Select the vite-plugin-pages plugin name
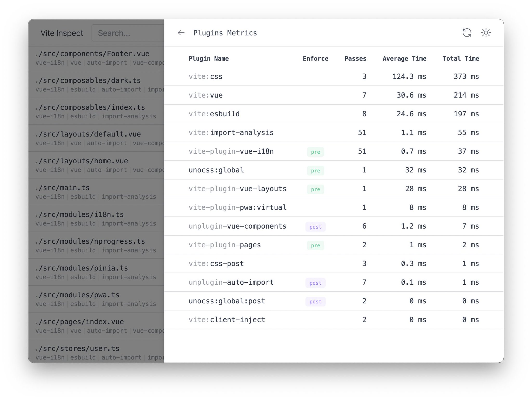 tap(225, 245)
